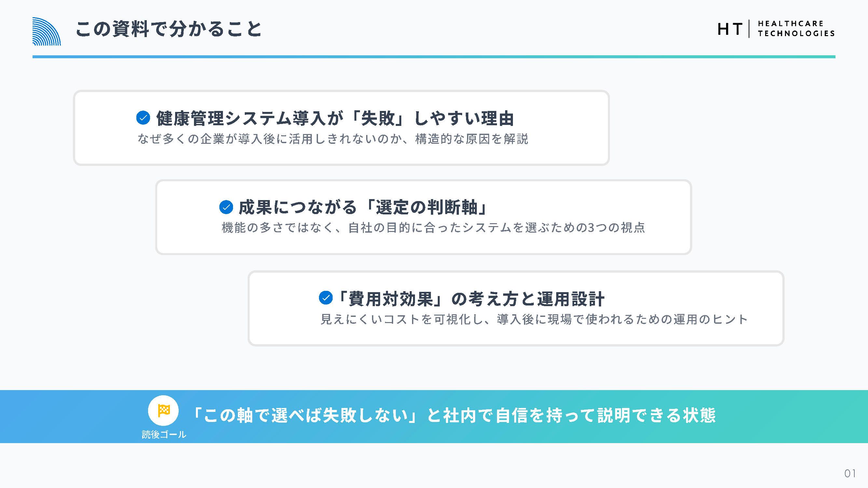Click the vertical separator in the HT logo
This screenshot has width=868, height=488.
pos(749,29)
